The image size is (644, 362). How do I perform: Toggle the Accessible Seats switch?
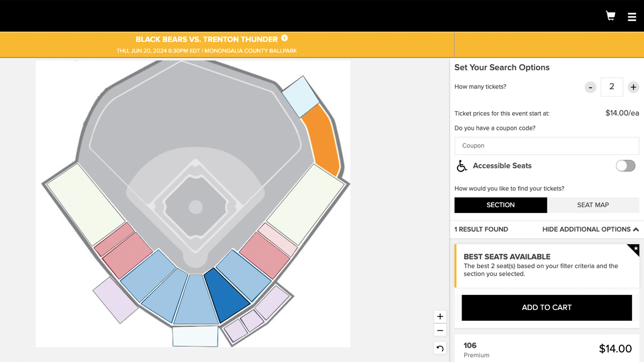pyautogui.click(x=625, y=166)
